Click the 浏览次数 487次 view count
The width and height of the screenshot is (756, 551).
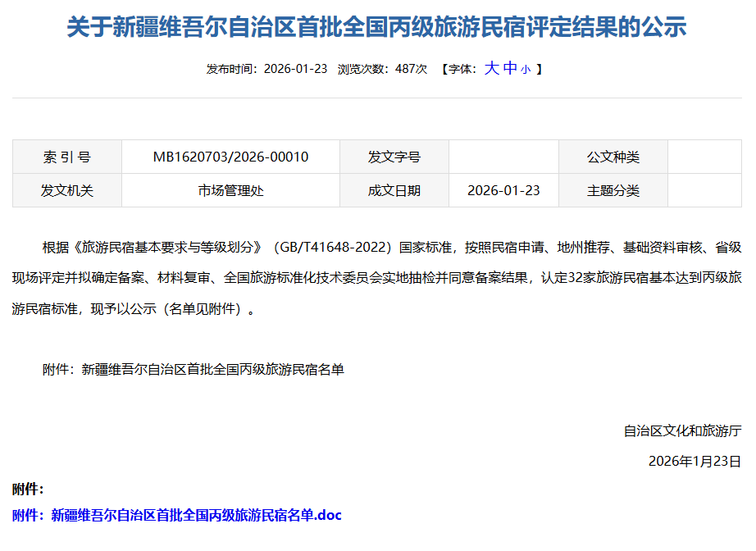[382, 69]
